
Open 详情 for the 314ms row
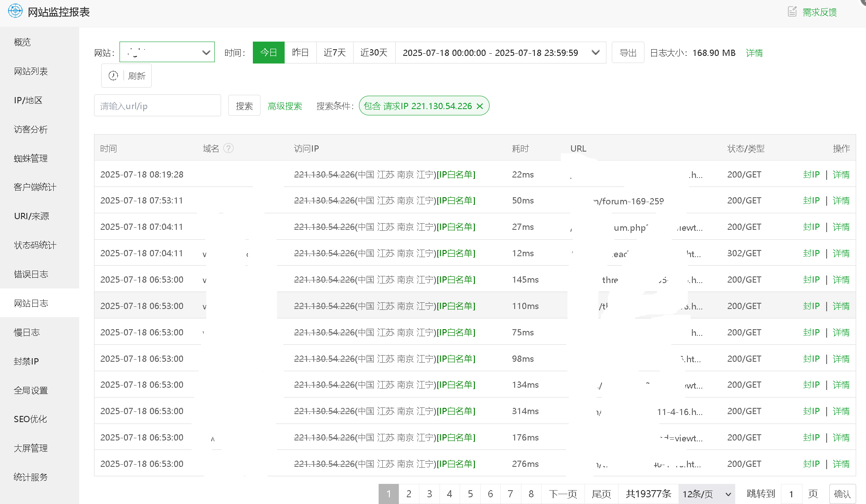tap(841, 411)
